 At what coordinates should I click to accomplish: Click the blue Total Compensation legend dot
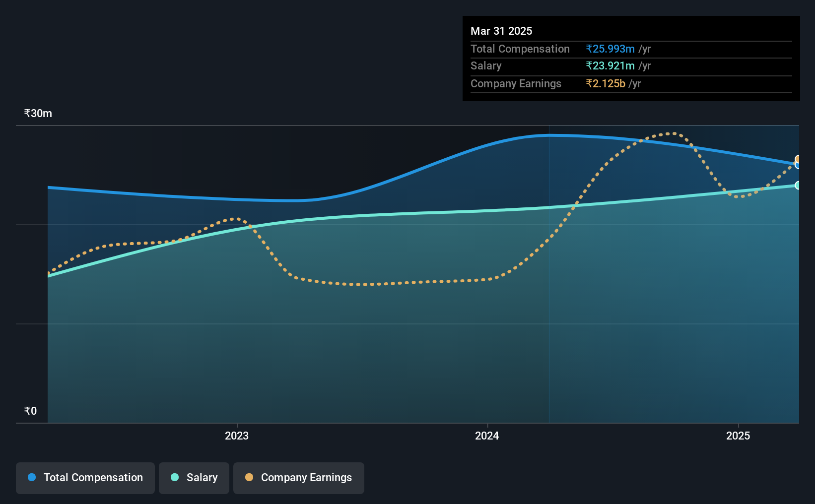coord(32,477)
